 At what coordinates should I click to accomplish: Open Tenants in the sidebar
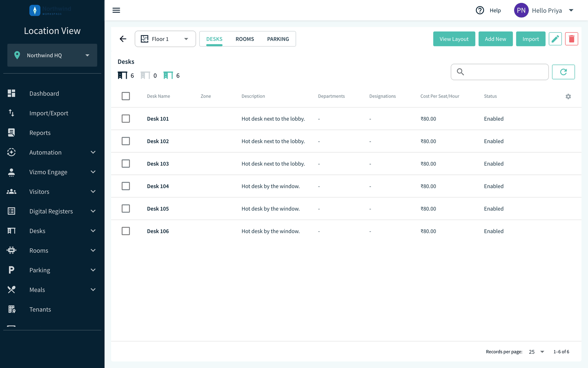pos(52,309)
